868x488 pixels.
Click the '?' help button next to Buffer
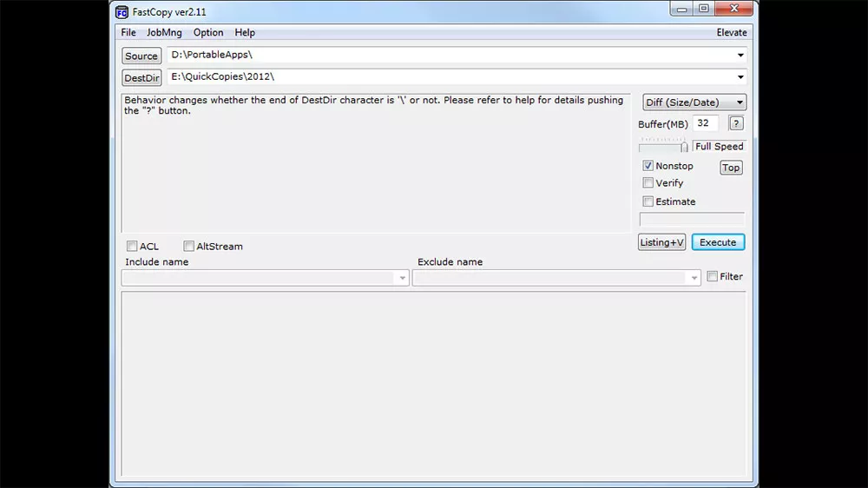[x=736, y=123]
